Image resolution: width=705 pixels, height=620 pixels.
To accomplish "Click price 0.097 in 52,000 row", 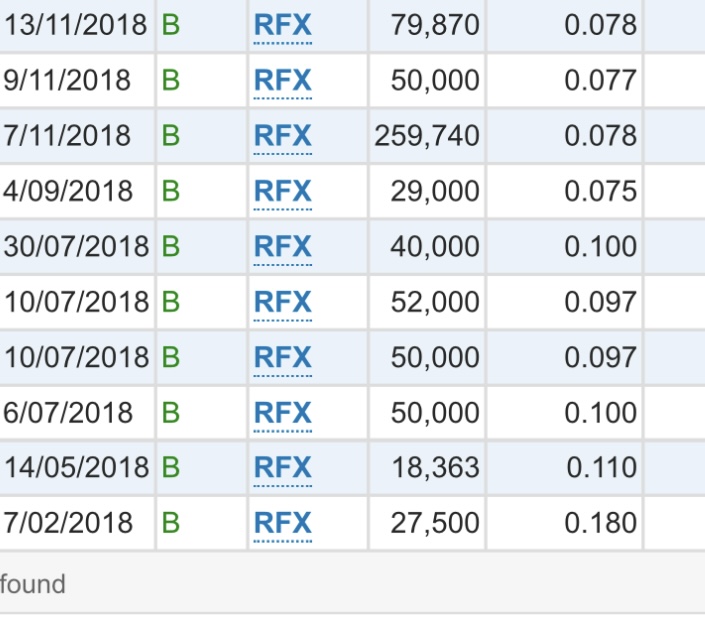I will 600,302.
